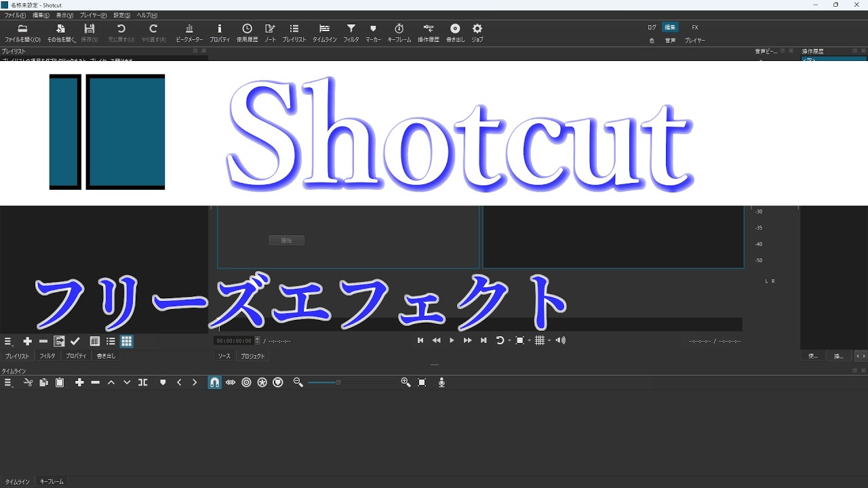Open the フィルタ panel from main toolbar
Viewport: 868px width, 488px height.
click(351, 33)
